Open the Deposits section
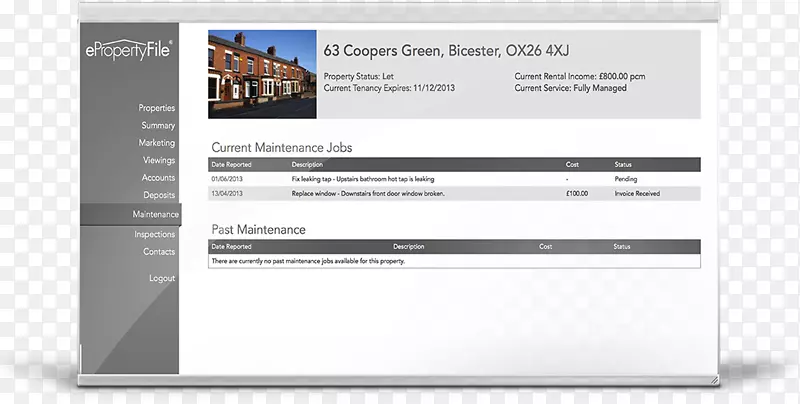 [158, 196]
